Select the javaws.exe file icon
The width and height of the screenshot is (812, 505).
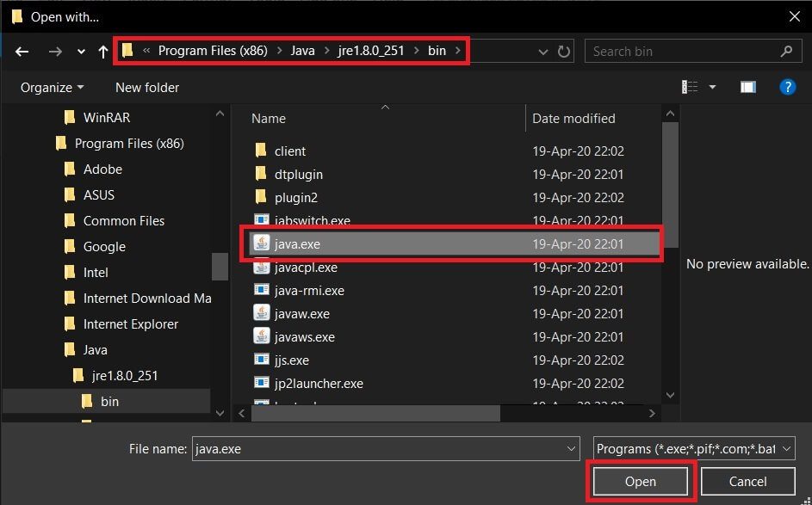tap(262, 336)
